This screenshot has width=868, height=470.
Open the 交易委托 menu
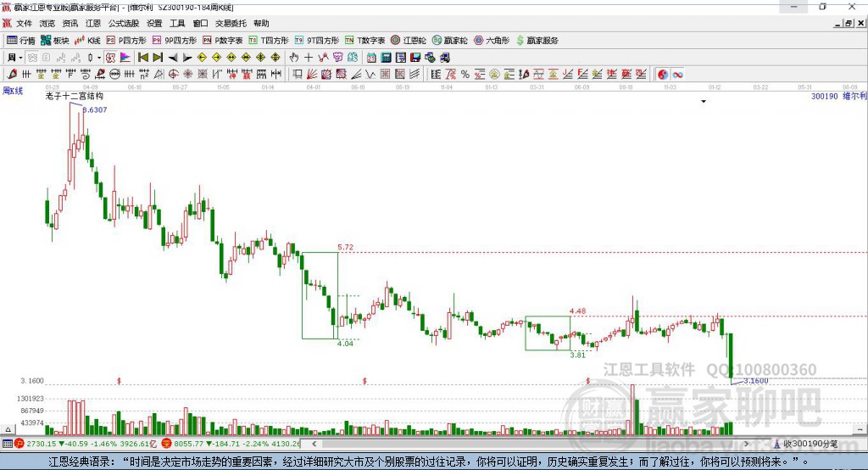[x=231, y=23]
